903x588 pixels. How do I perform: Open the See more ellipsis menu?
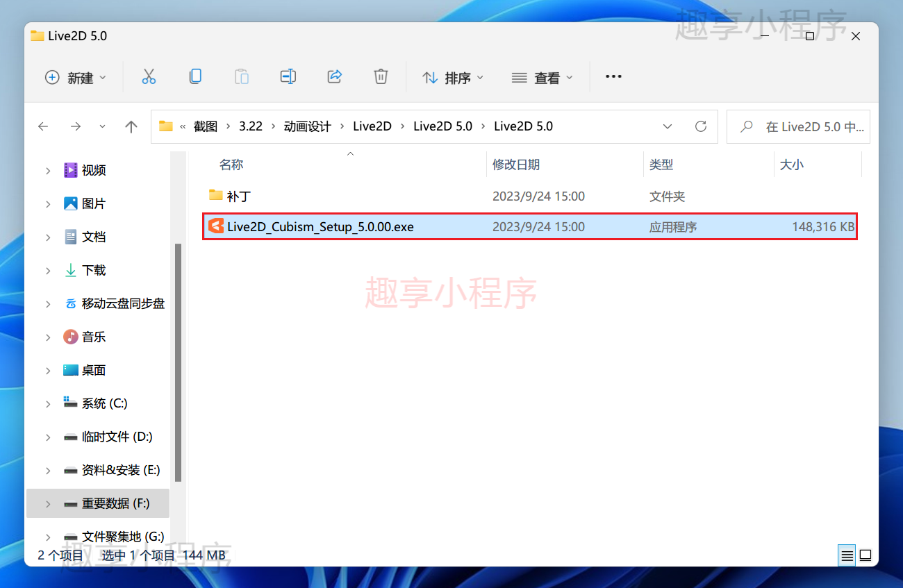click(613, 77)
